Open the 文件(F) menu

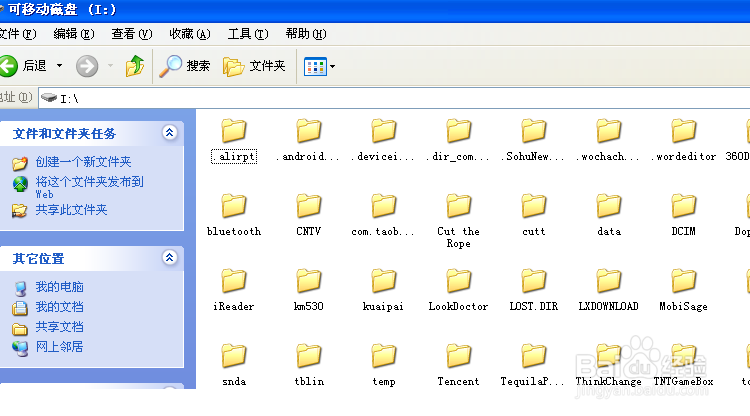click(x=18, y=34)
